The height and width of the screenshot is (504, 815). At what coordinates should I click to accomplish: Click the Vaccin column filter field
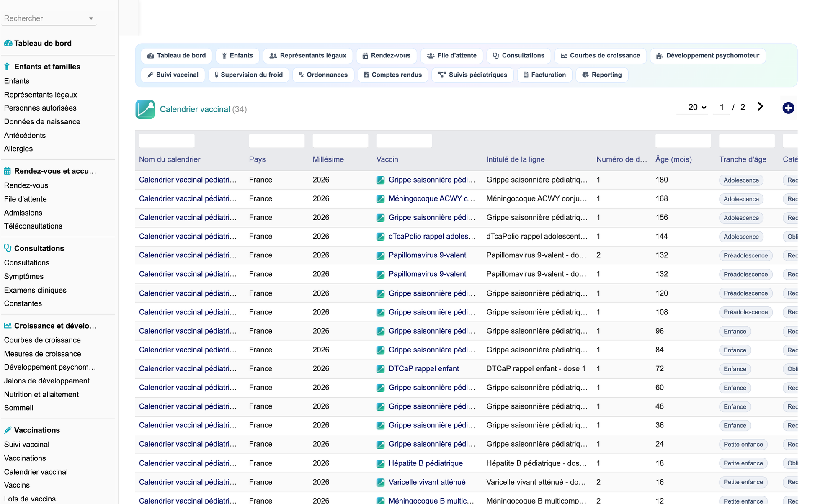[x=404, y=141]
